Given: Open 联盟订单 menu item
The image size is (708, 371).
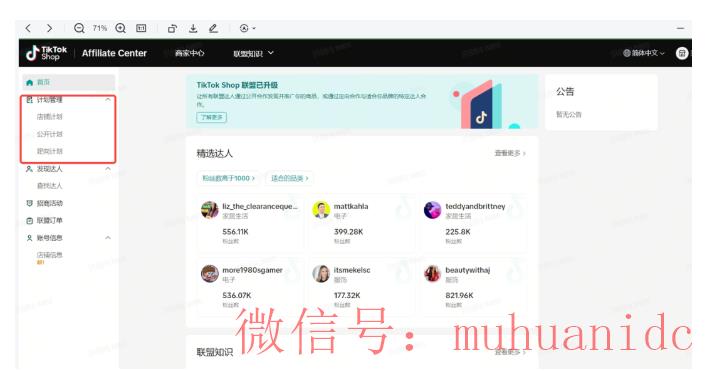Looking at the screenshot, I should (x=50, y=221).
